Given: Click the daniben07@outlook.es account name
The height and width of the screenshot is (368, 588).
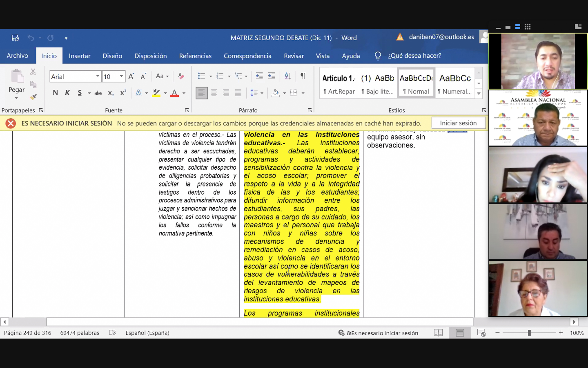Looking at the screenshot, I should (441, 37).
